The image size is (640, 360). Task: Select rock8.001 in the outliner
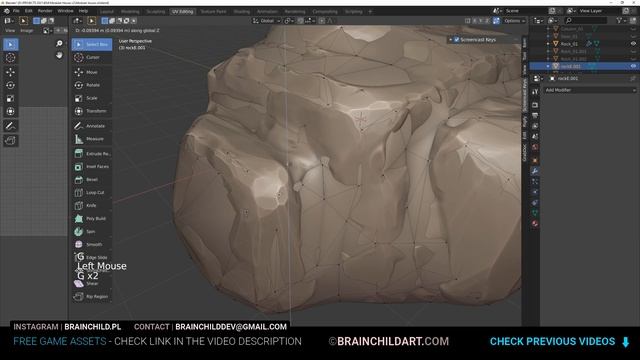[x=571, y=66]
